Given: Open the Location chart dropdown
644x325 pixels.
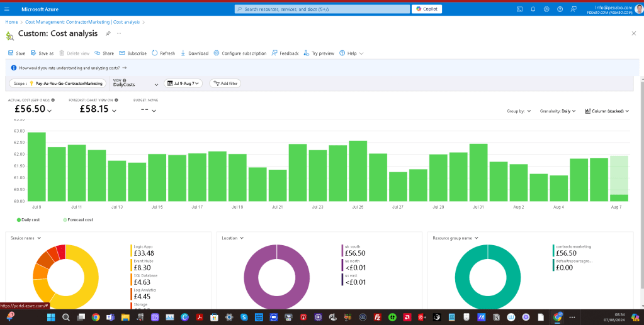Looking at the screenshot, I should pos(232,238).
